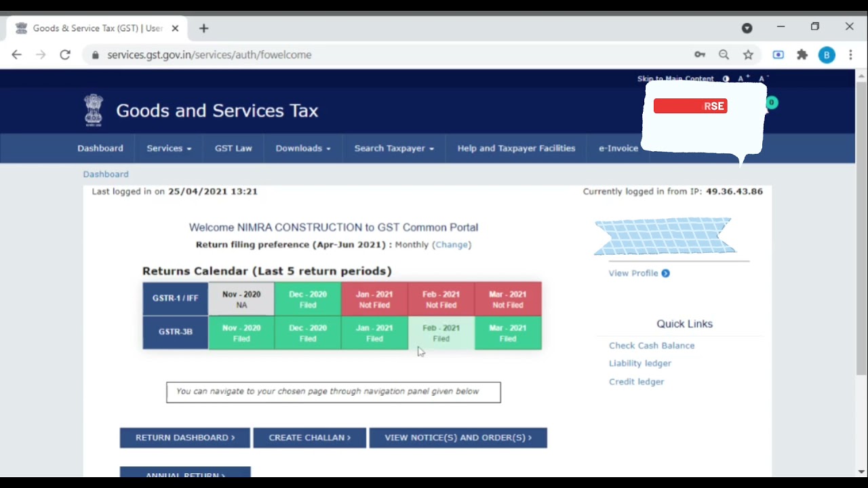Viewport: 868px width, 488px height.
Task: Select GSTR-3B Jan - 2021 Filed cell
Action: point(374,333)
